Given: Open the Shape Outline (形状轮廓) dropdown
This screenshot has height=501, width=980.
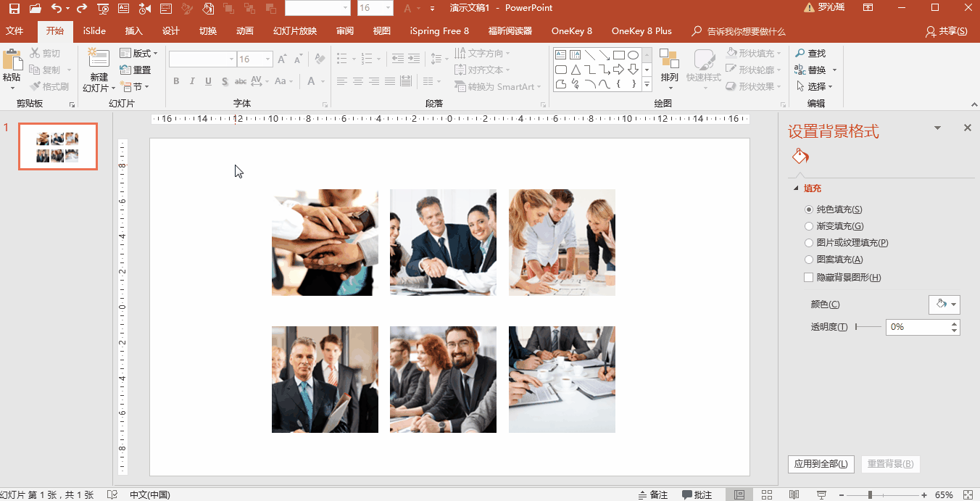Looking at the screenshot, I should pos(754,70).
